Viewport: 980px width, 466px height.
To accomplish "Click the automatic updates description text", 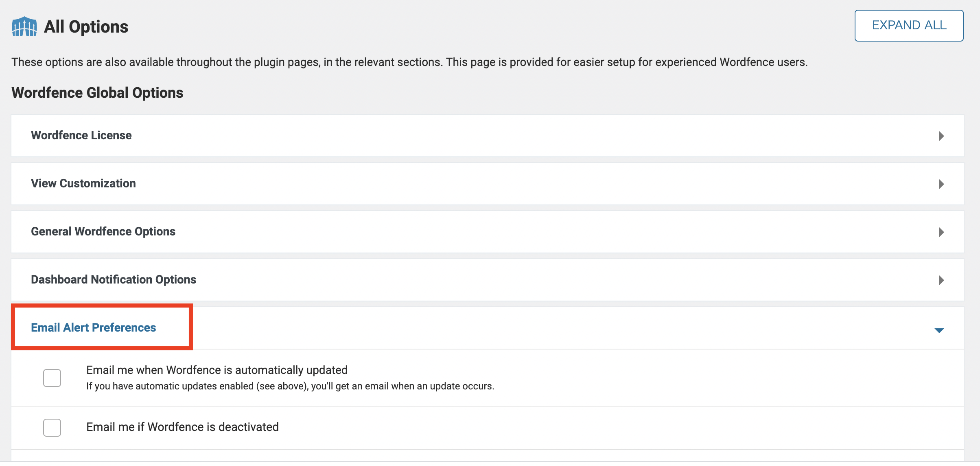I will 290,386.
